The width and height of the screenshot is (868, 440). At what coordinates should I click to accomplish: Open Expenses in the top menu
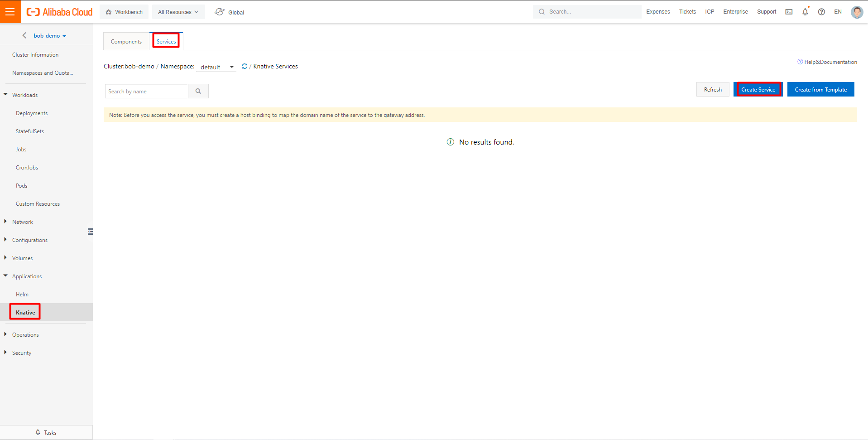tap(658, 12)
